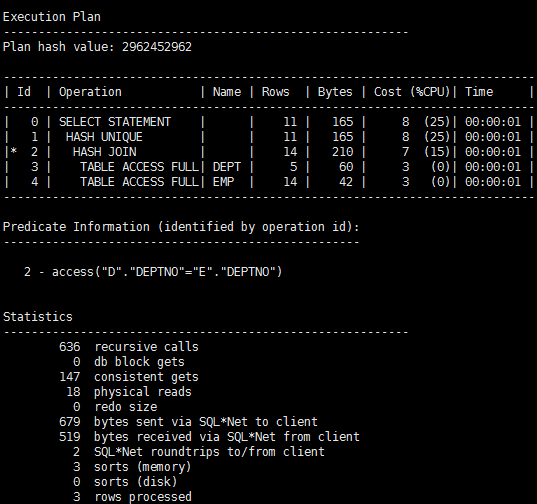The height and width of the screenshot is (504, 537).
Task: Click the 'Bytes' column header
Action: click(335, 92)
